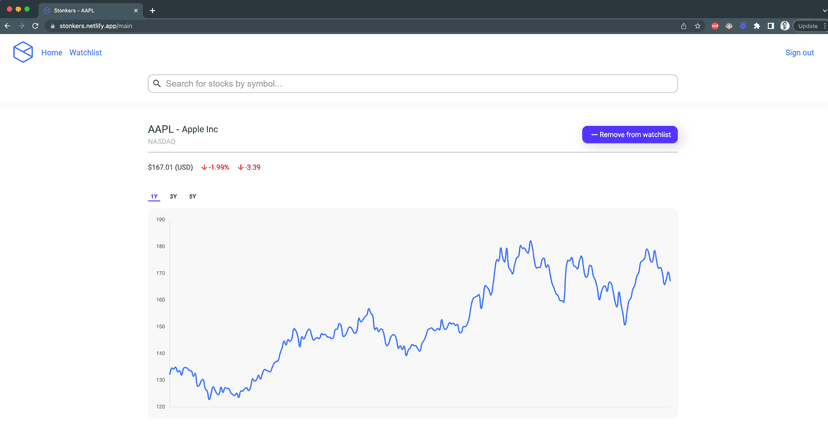Select the 1Y chart range
Viewport: 828px width, 430px height.
click(x=154, y=197)
